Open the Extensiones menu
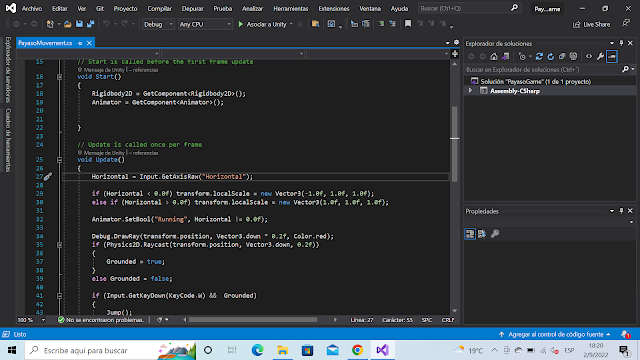 pos(334,9)
